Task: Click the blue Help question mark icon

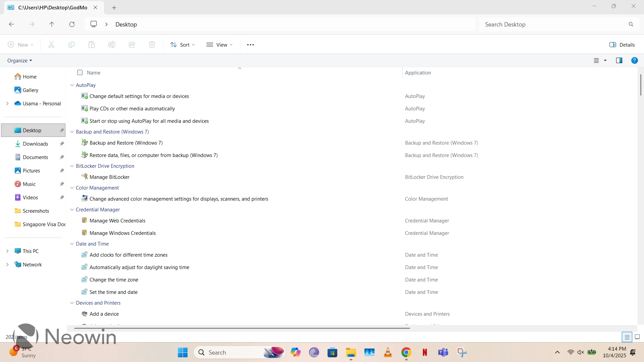Action: point(634,60)
